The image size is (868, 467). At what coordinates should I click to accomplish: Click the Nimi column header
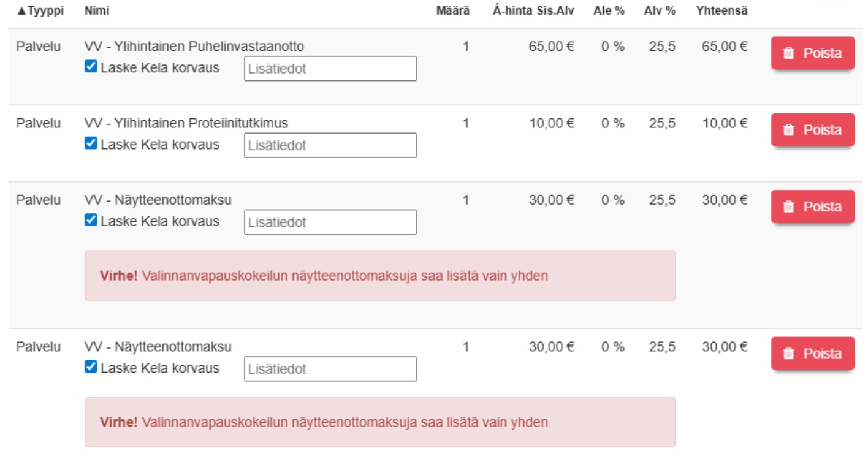tap(93, 11)
